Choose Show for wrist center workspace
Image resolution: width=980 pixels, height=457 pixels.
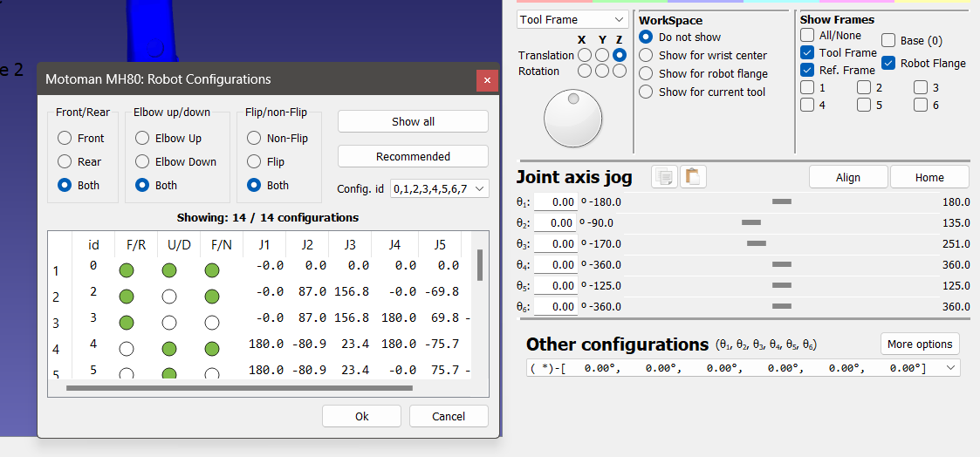[x=646, y=56]
